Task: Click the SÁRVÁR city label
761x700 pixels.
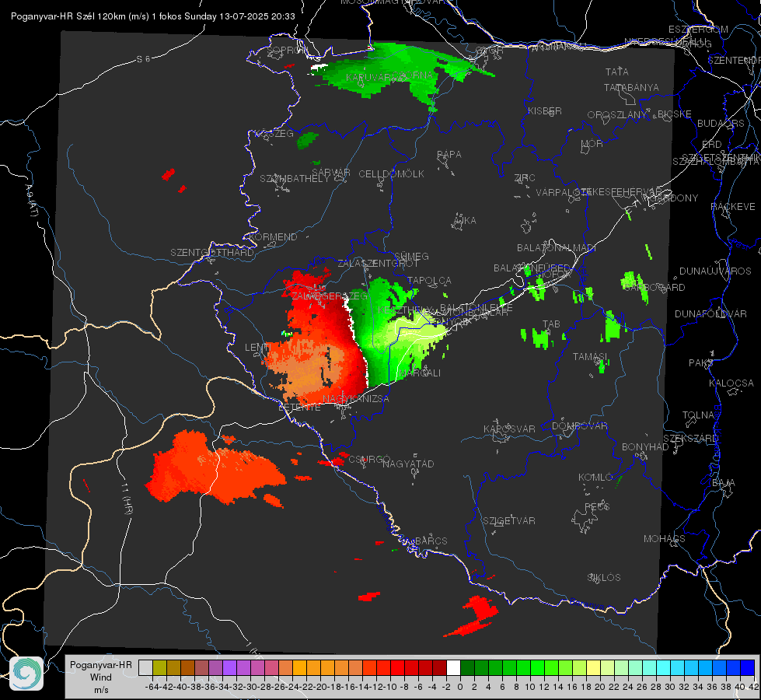Action: [331, 172]
